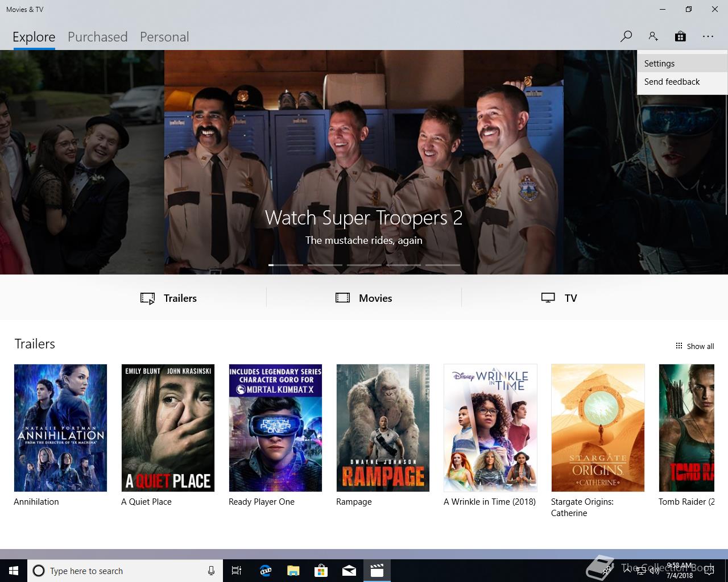The width and height of the screenshot is (728, 582).
Task: Open the Rampage poster thumbnail
Action: pos(383,428)
